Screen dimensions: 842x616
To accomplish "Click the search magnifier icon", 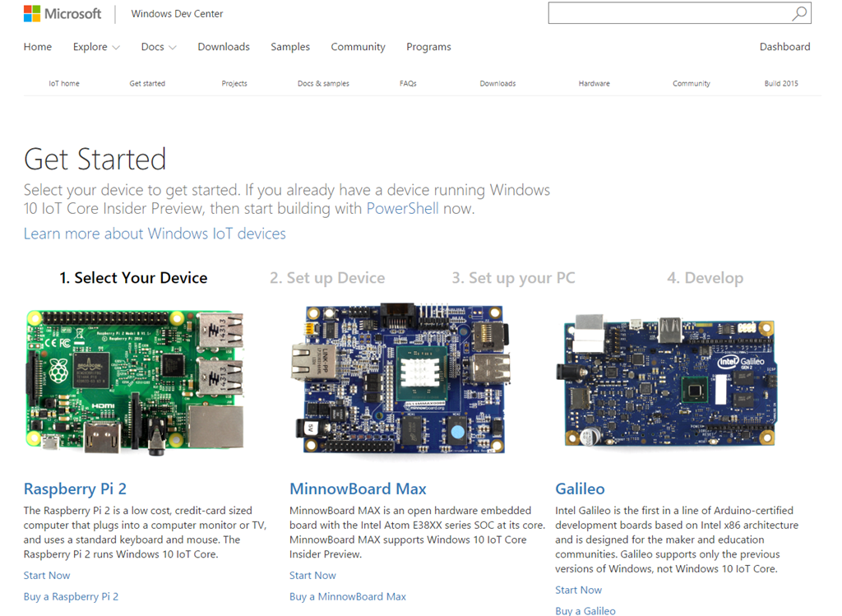I will pyautogui.click(x=798, y=13).
